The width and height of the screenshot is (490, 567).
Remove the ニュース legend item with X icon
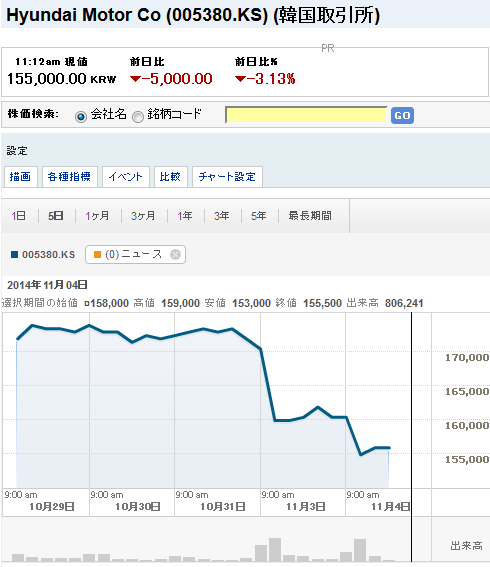pos(175,255)
